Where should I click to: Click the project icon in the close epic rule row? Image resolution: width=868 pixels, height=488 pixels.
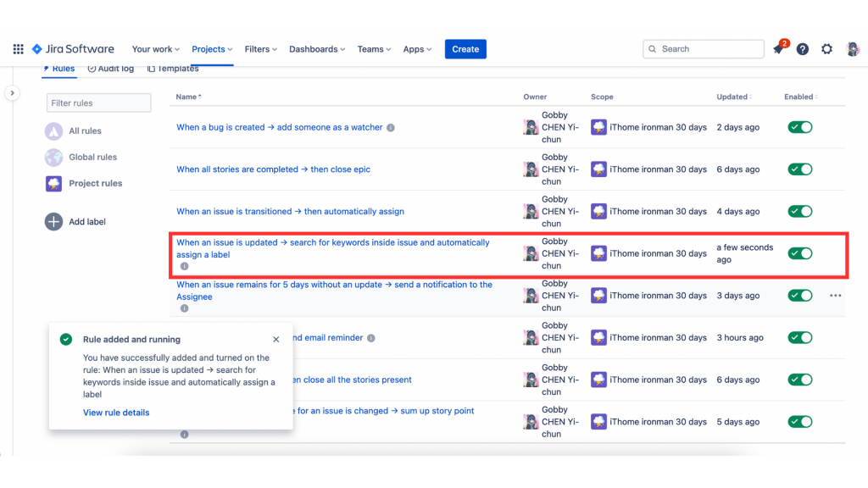tap(598, 169)
